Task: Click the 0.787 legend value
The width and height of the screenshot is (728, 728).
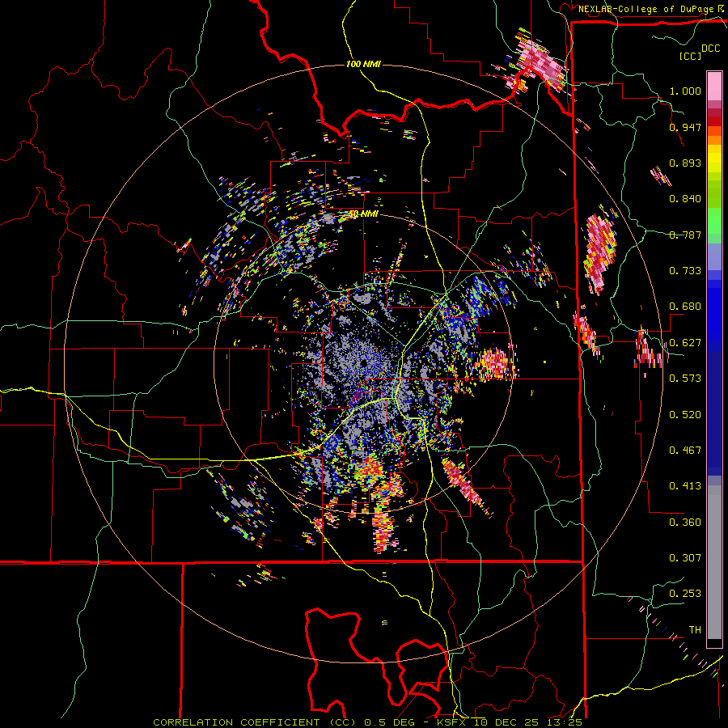Action: [685, 235]
